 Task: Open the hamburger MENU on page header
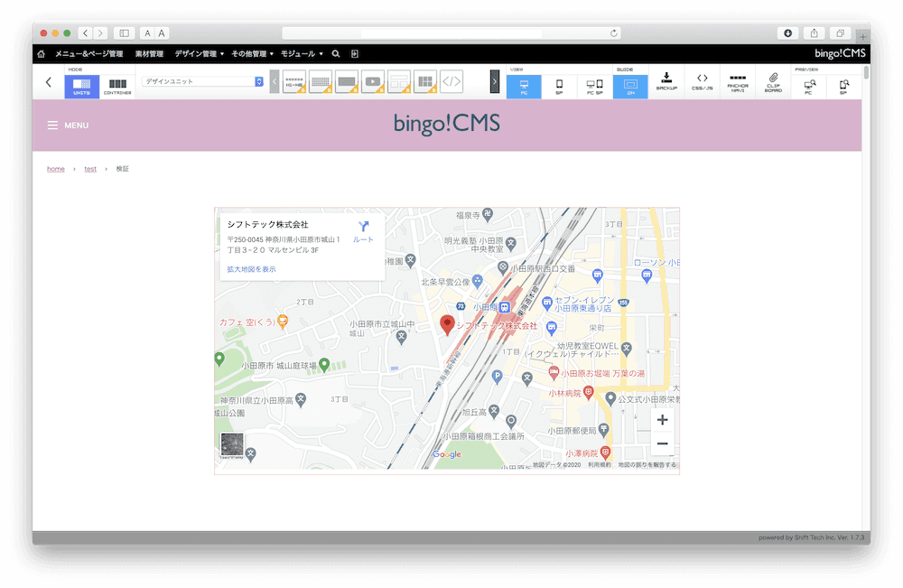[x=68, y=125]
